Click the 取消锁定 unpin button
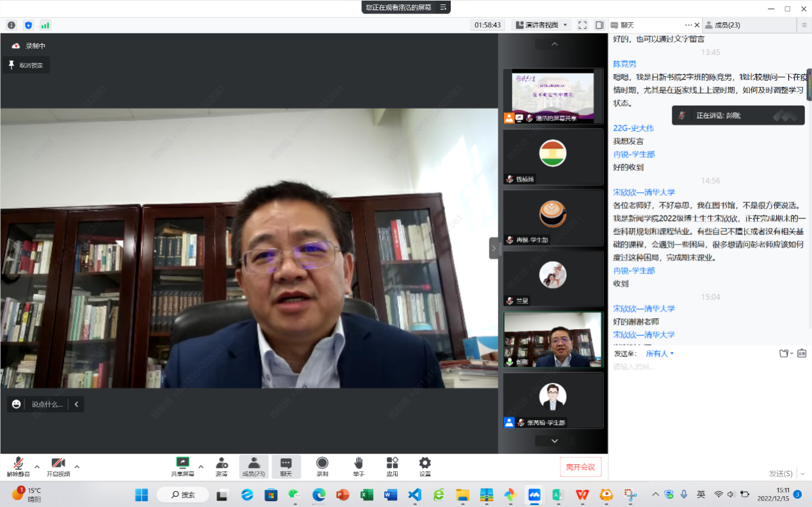812x507 pixels. [26, 65]
